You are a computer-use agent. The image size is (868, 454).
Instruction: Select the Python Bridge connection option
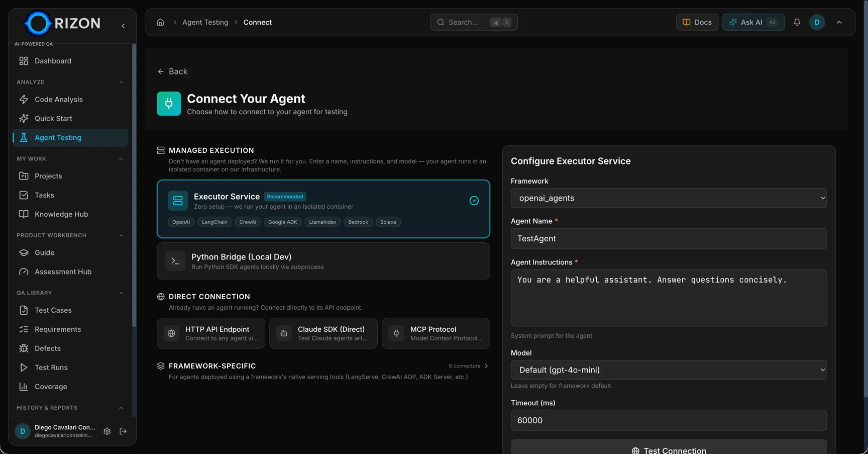(x=323, y=261)
